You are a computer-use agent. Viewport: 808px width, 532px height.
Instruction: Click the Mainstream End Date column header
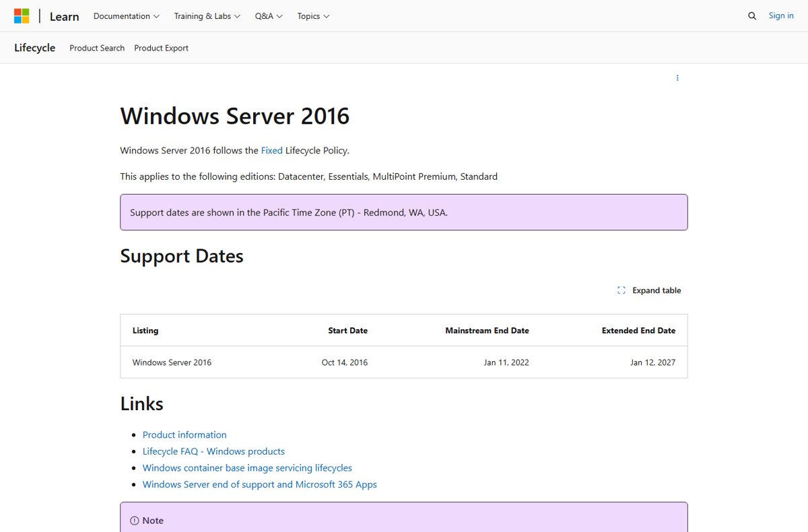click(x=487, y=331)
